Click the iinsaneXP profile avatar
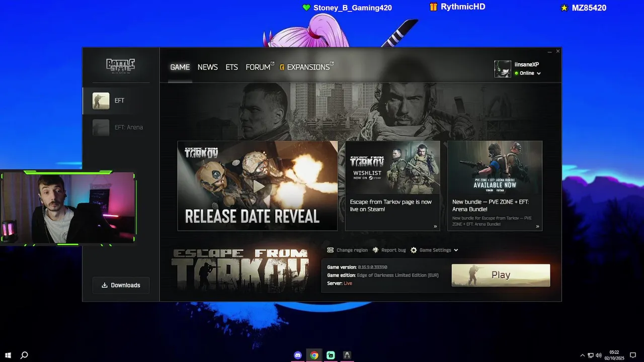This screenshot has height=362, width=644. click(503, 69)
